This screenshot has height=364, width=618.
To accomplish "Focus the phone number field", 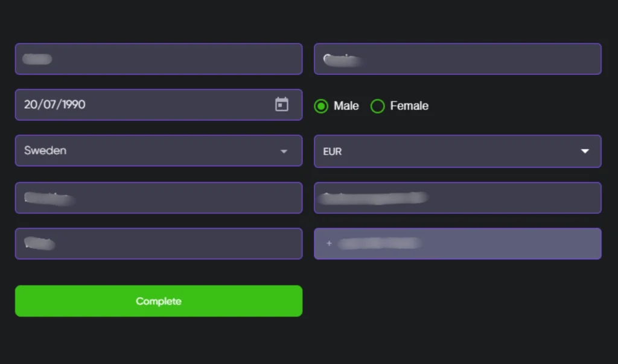I will pos(457,243).
